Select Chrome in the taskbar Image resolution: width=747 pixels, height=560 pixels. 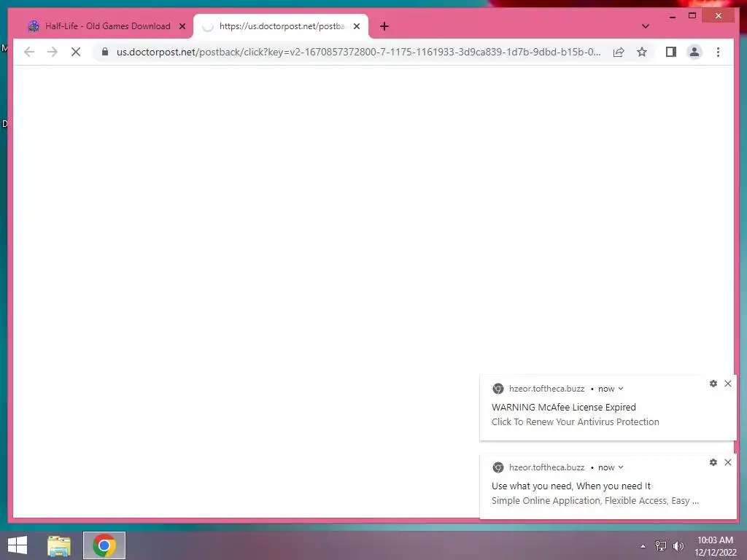pos(104,545)
